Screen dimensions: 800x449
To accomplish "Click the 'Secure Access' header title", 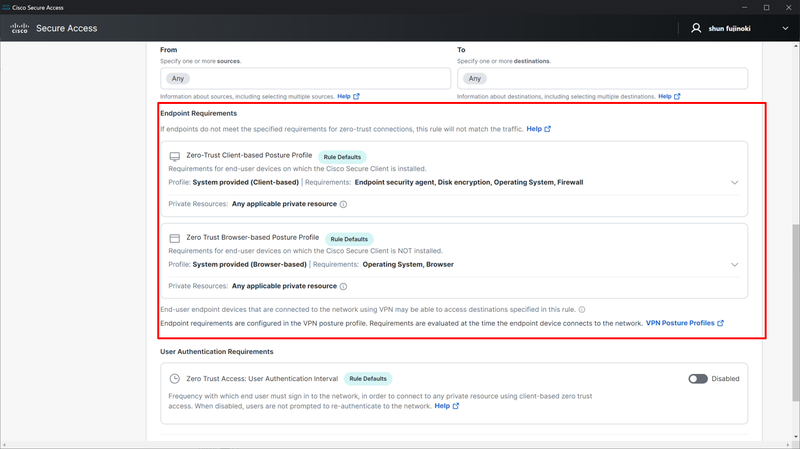I will click(66, 29).
